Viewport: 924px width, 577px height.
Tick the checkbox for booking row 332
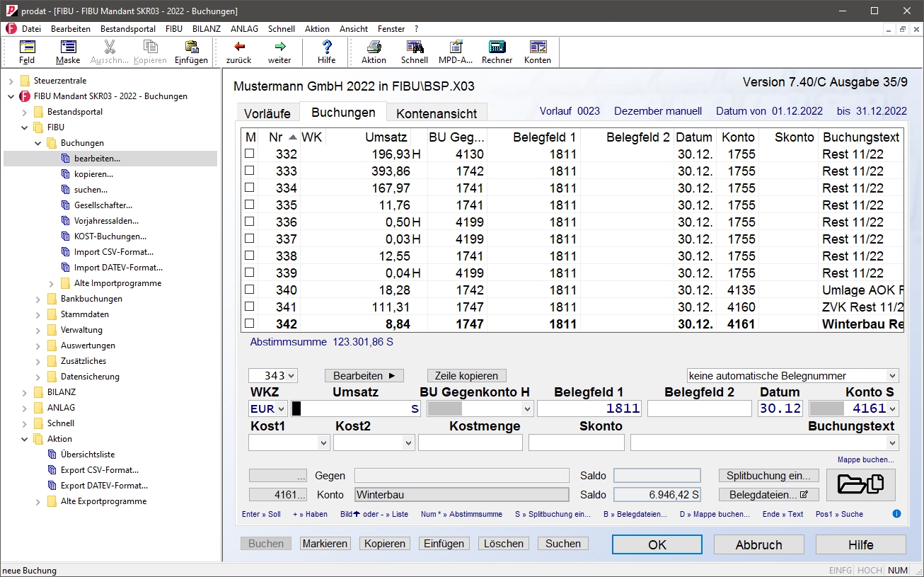249,154
